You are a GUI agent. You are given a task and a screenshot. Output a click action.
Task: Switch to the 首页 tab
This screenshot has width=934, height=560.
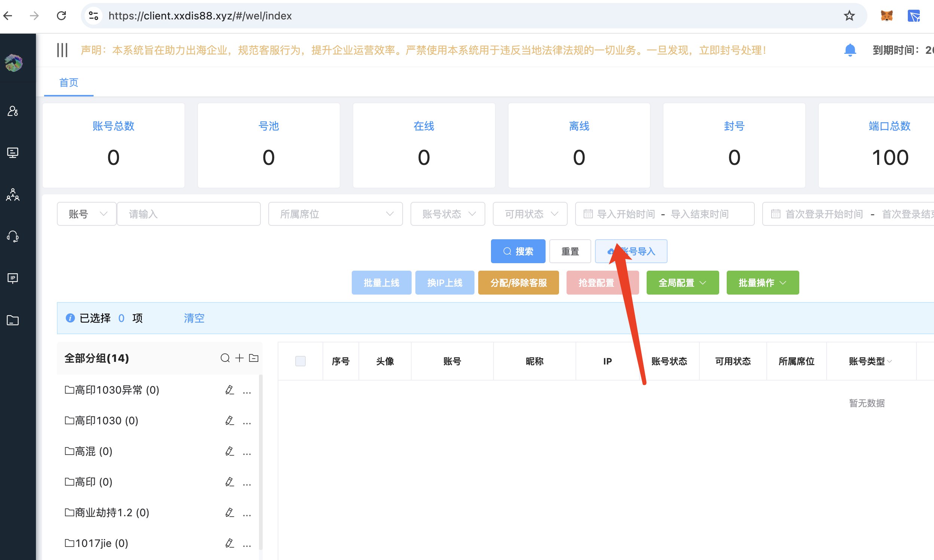pos(69,83)
